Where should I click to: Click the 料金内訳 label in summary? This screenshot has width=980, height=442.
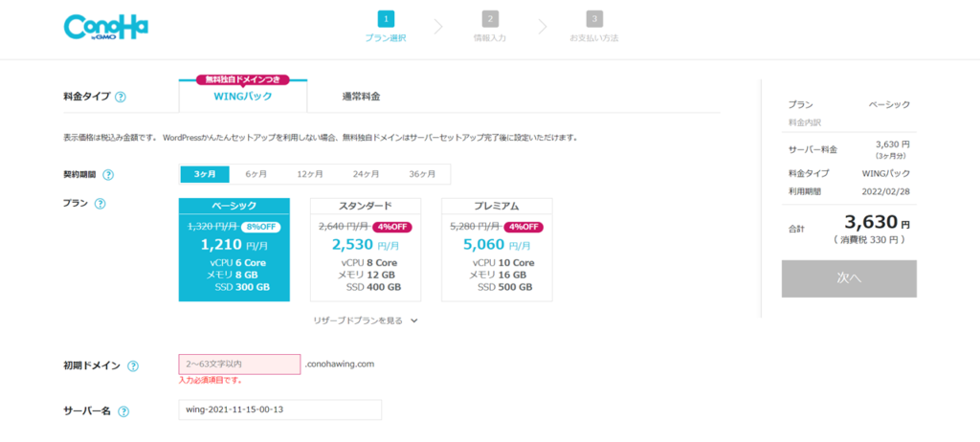click(x=804, y=122)
